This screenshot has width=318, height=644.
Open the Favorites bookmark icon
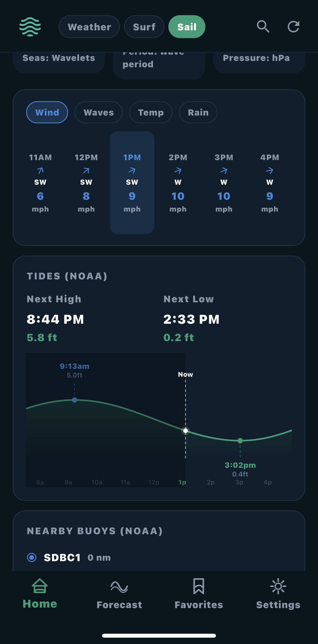199,586
